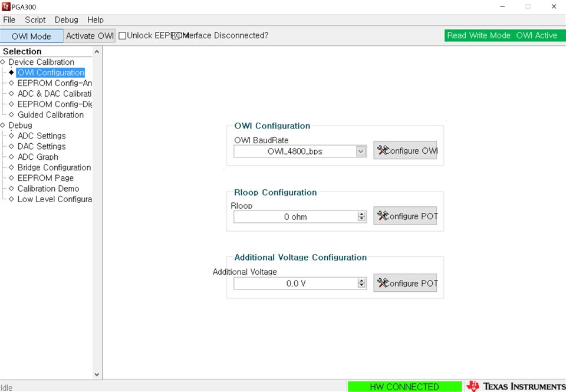This screenshot has height=392, width=566.
Task: Open the File menu
Action: click(9, 20)
